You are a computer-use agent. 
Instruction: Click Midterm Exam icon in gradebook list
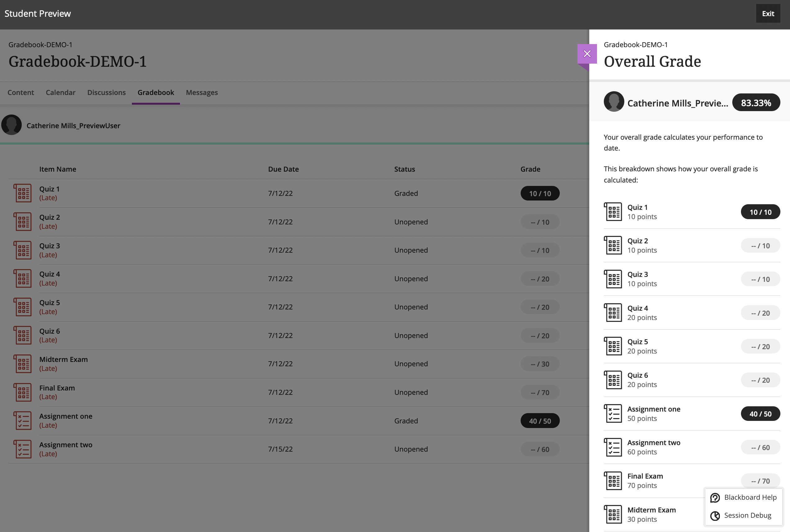[x=23, y=364]
